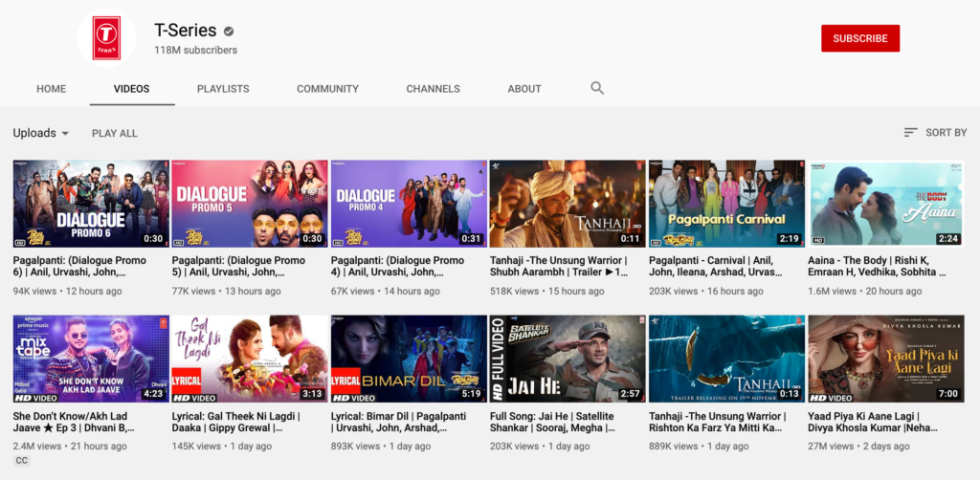The height and width of the screenshot is (480, 980).
Task: Open the SORT BY menu
Action: click(x=935, y=132)
